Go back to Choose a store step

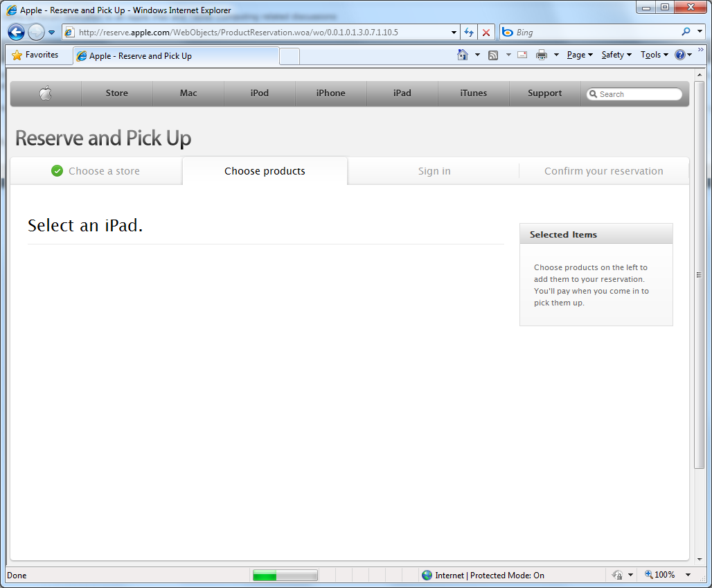(x=96, y=171)
